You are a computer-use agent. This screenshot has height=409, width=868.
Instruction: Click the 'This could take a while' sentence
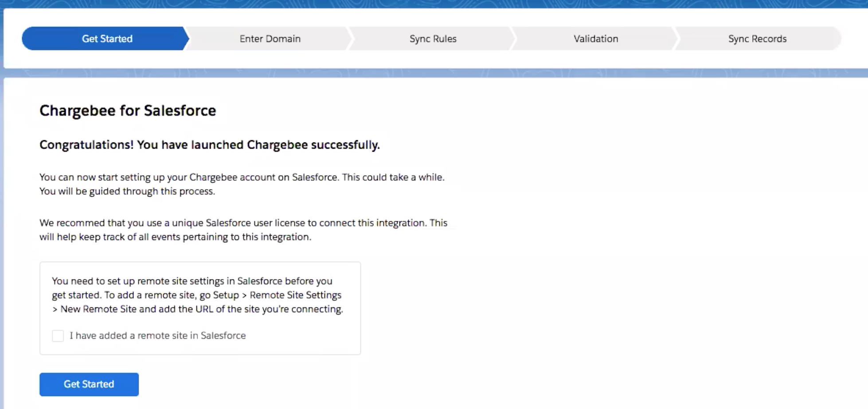click(393, 177)
